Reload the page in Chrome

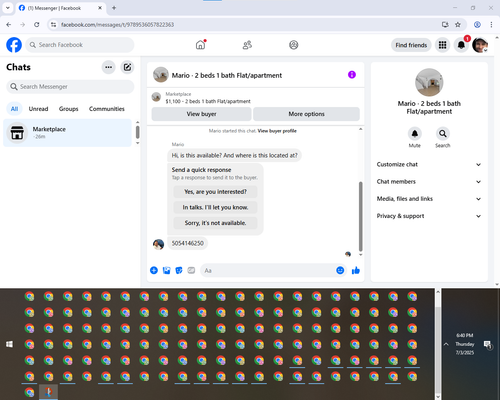(x=37, y=25)
